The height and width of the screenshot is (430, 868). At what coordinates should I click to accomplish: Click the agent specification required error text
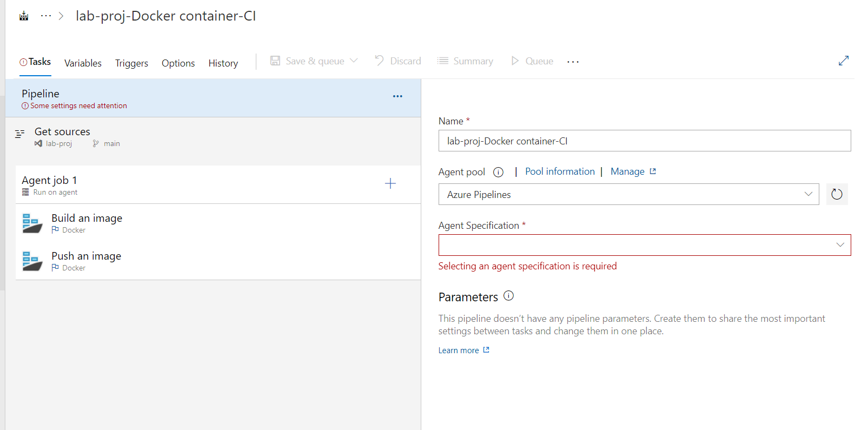click(x=527, y=266)
